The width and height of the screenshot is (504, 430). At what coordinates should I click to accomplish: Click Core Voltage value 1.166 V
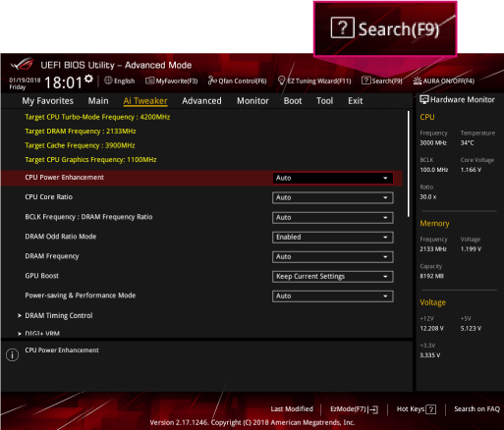click(x=471, y=170)
